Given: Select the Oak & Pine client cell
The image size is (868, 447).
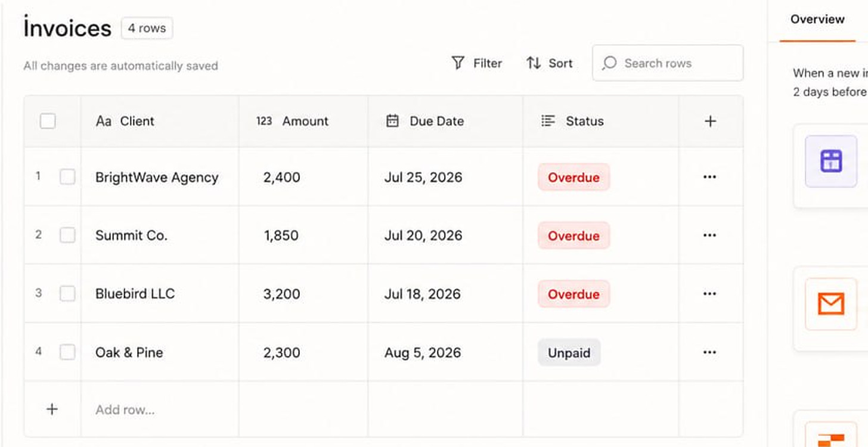Looking at the screenshot, I should coord(160,352).
